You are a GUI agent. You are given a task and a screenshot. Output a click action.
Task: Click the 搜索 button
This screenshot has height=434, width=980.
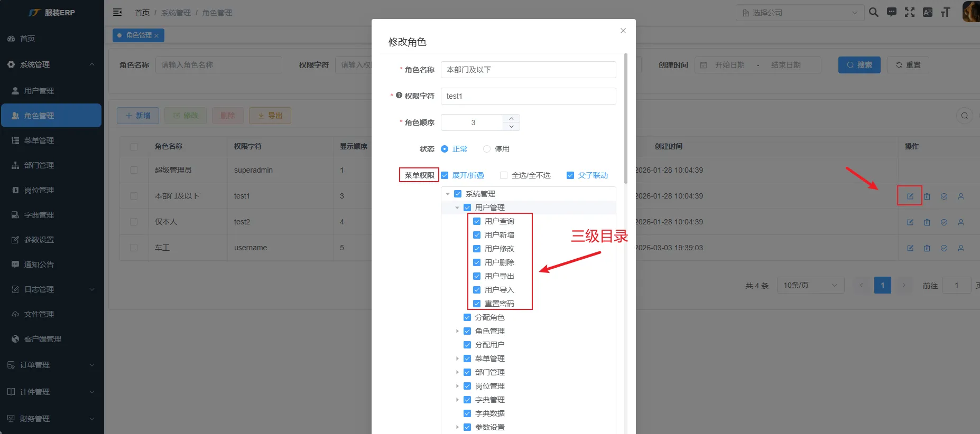coord(859,65)
